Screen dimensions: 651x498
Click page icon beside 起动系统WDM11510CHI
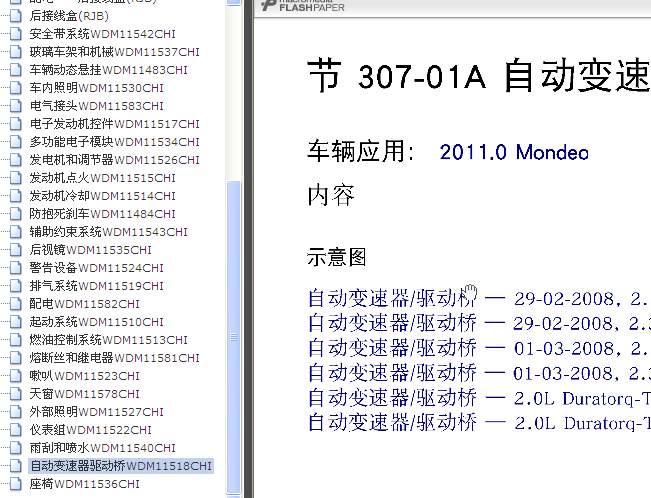tap(16, 322)
